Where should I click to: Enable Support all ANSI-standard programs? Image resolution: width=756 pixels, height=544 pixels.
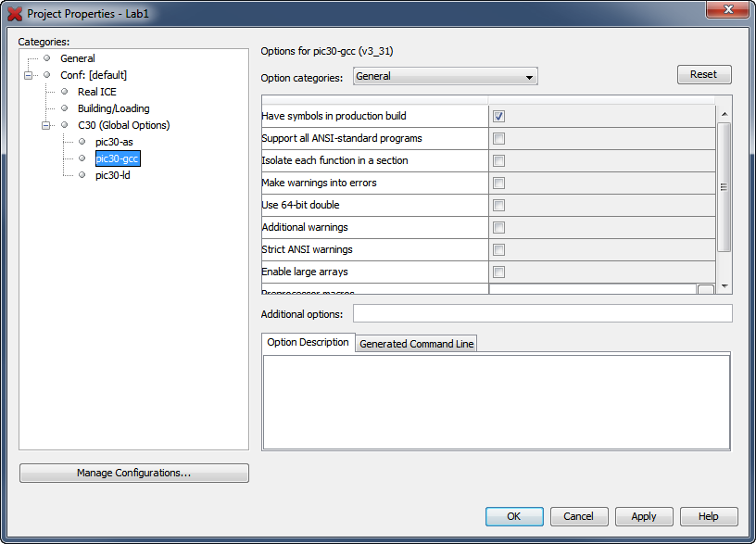coord(498,137)
